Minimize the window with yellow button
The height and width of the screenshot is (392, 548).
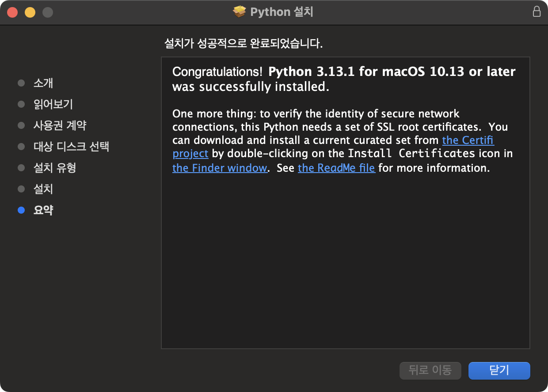pyautogui.click(x=30, y=12)
